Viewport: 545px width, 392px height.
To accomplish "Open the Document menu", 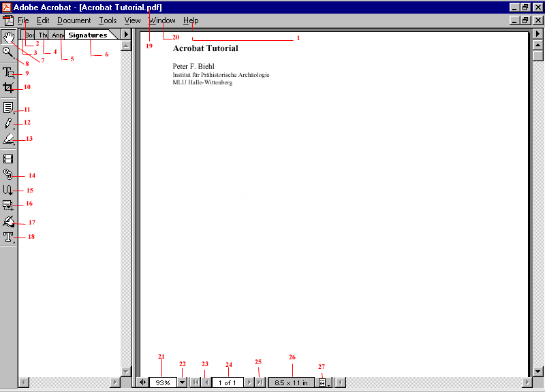I will 74,20.
